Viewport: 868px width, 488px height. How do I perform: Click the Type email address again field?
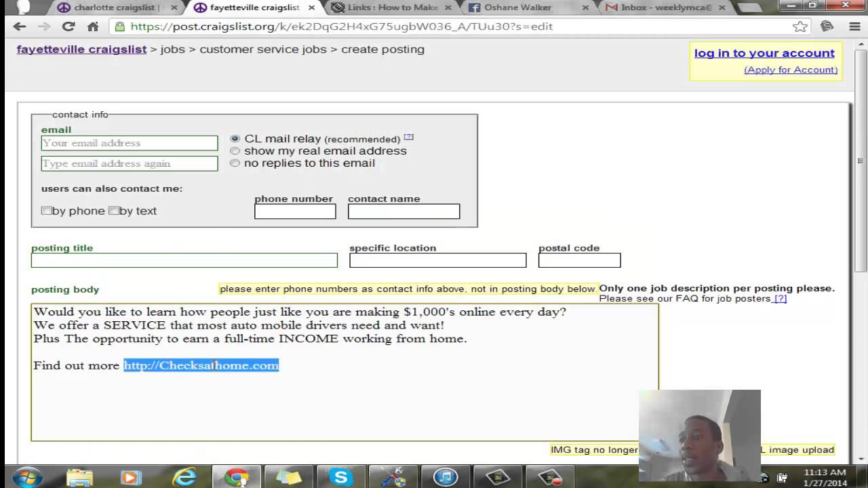point(130,163)
